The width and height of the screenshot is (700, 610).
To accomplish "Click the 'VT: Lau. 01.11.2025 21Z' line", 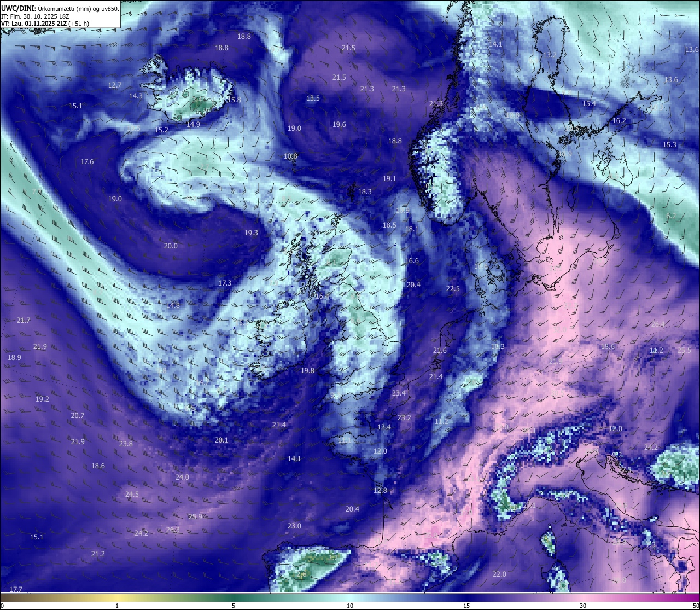I will [x=45, y=24].
